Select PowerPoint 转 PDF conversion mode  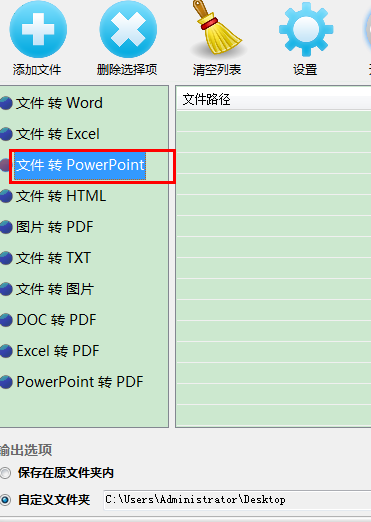point(80,382)
